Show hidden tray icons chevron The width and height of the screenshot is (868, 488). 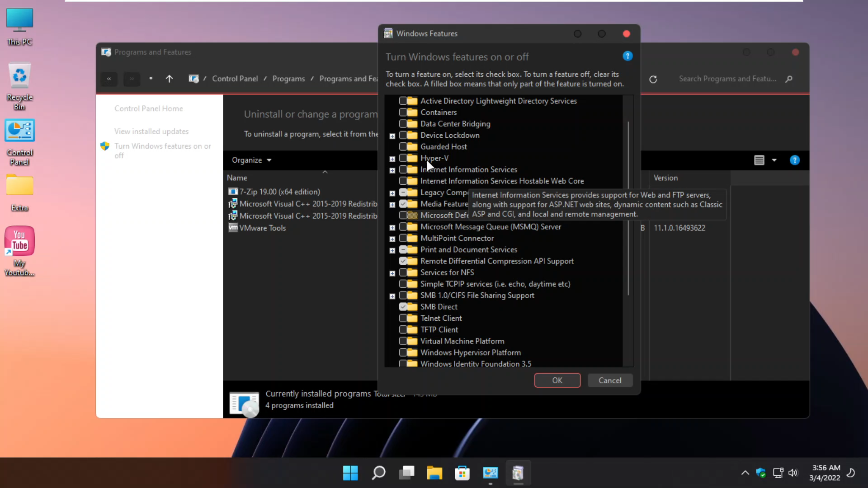click(745, 473)
